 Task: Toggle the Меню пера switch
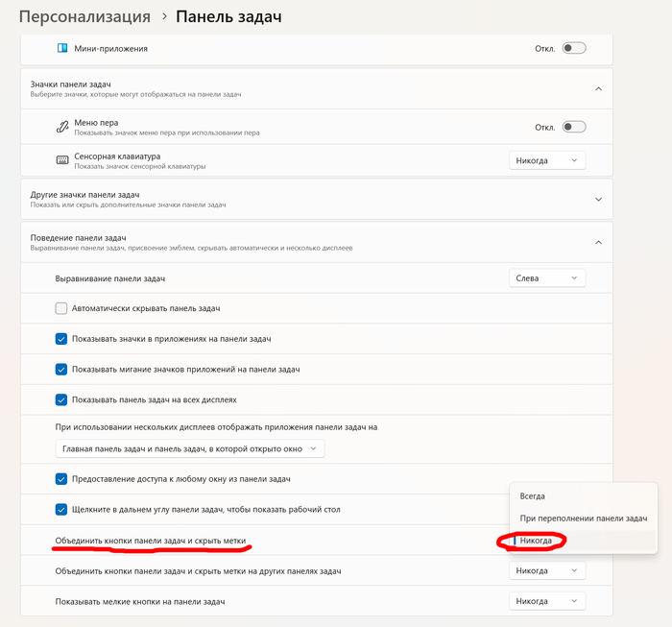574,127
